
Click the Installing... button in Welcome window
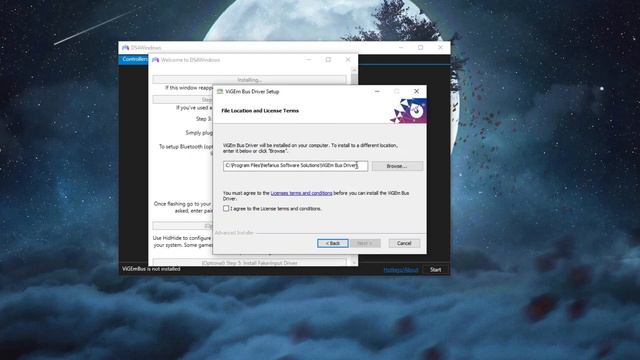(x=249, y=80)
